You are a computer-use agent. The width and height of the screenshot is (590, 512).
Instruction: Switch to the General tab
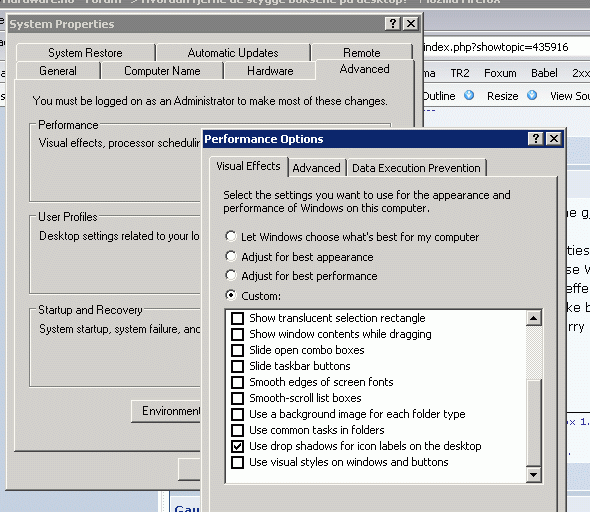(x=58, y=71)
